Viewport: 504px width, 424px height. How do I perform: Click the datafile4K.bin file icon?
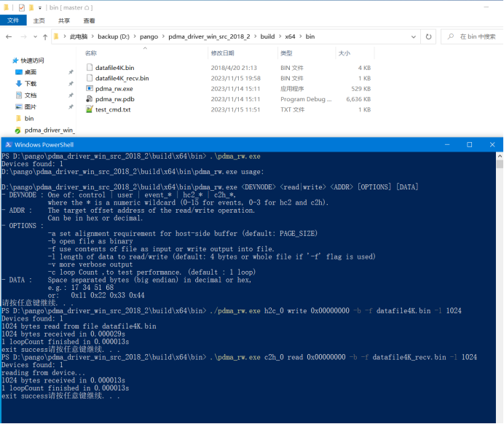coord(89,68)
